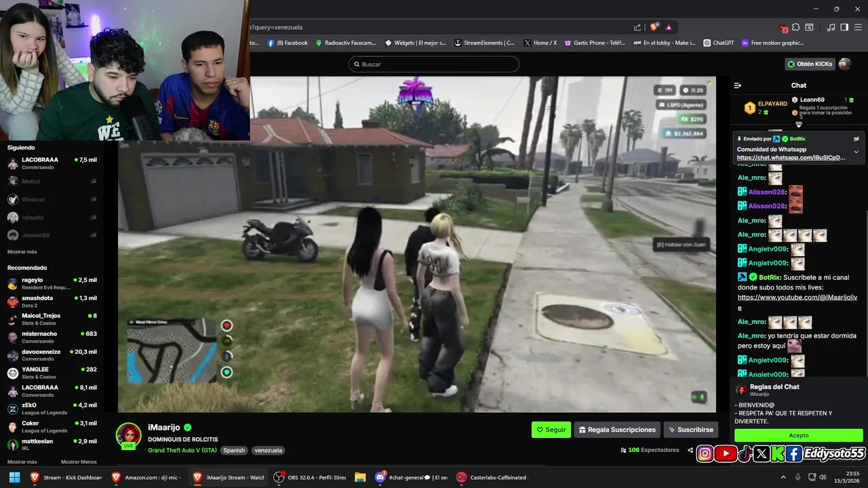
Task: Open recommended channel mattkeelan
Action: pos(52,445)
